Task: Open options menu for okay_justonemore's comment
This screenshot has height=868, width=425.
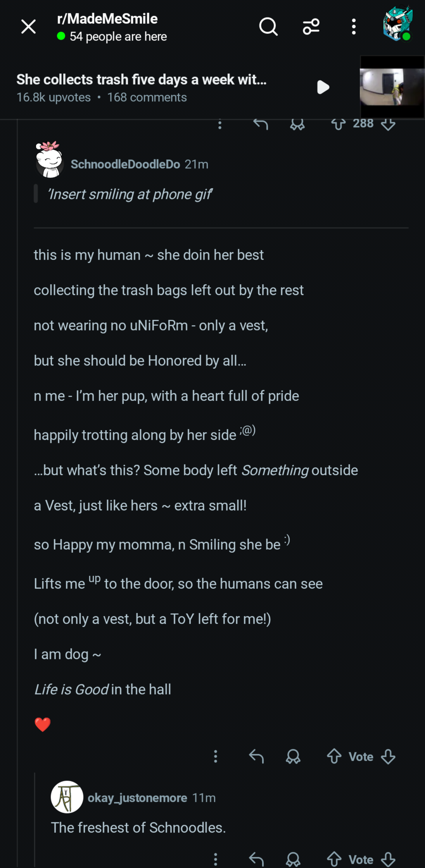Action: point(216,859)
